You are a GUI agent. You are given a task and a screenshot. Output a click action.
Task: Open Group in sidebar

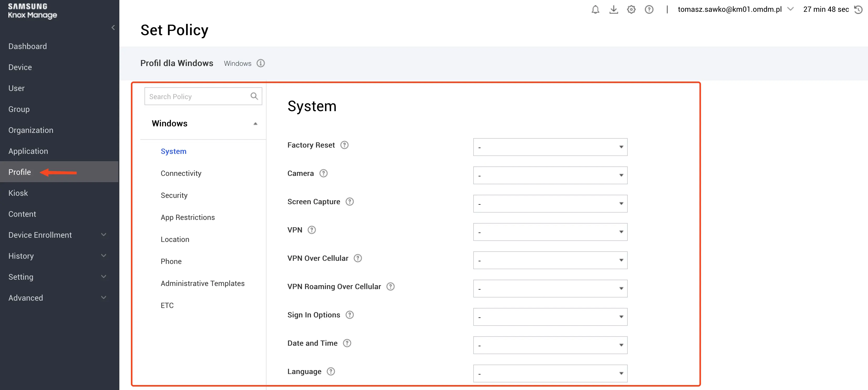(19, 109)
